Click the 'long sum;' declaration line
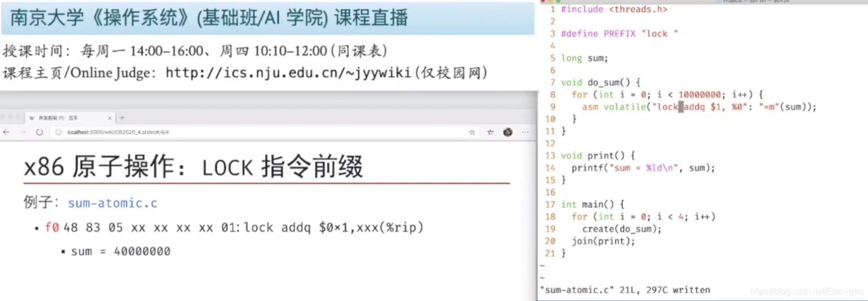The width and height of the screenshot is (868, 301). (584, 58)
